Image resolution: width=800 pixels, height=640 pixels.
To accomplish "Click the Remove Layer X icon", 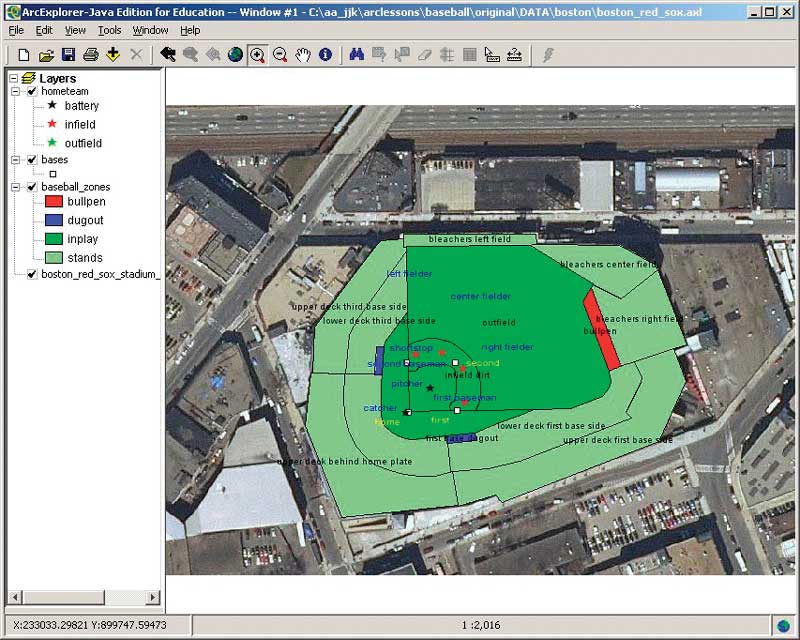I will 136,55.
